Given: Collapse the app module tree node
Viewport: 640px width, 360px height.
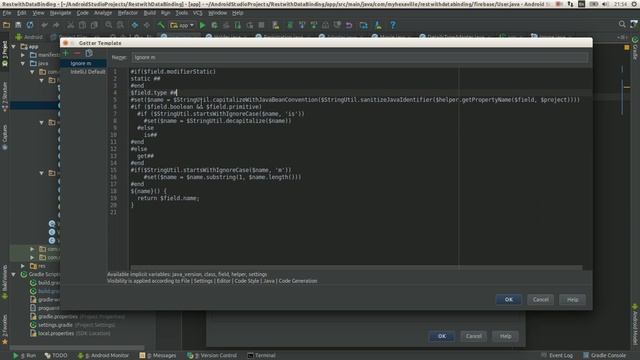Looking at the screenshot, I should (14, 47).
